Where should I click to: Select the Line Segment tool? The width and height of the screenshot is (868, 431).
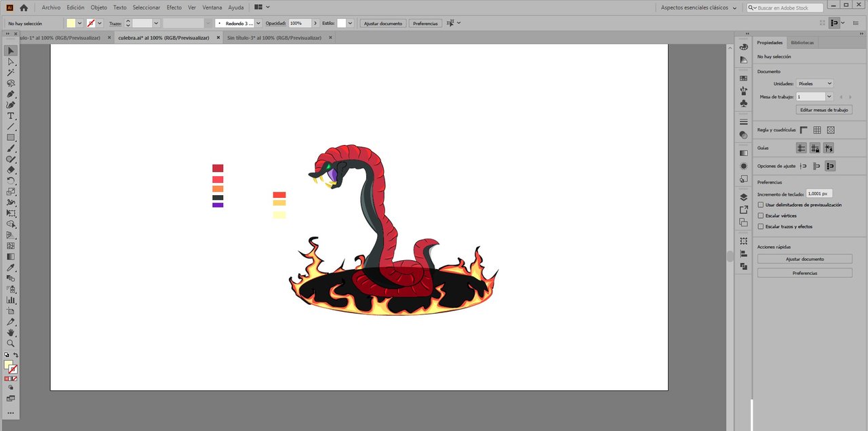11,127
